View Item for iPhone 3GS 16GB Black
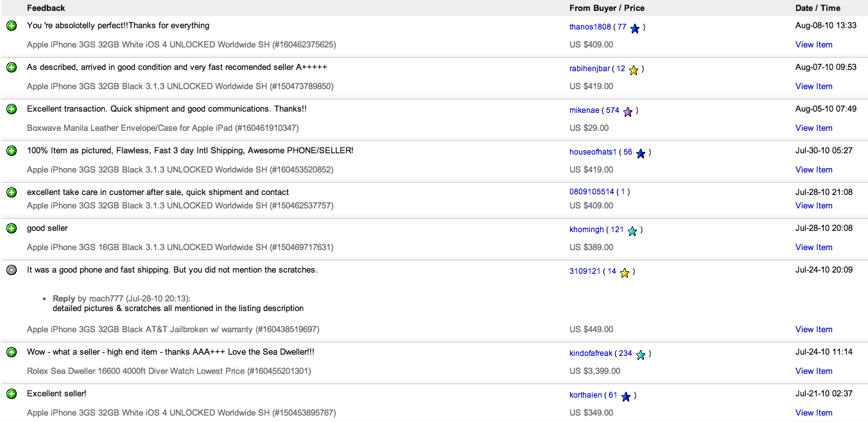 (x=813, y=248)
